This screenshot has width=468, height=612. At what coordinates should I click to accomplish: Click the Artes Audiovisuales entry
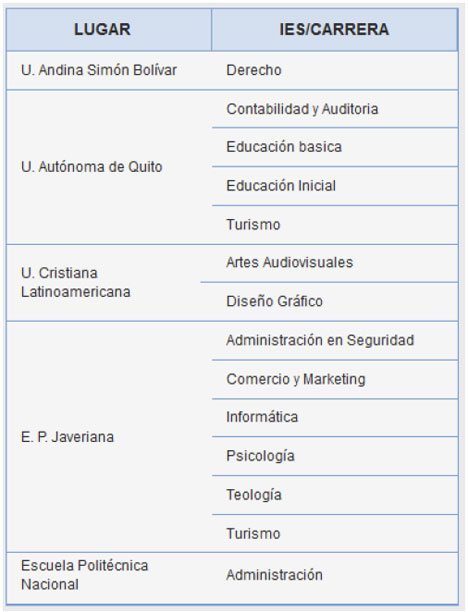pyautogui.click(x=335, y=263)
